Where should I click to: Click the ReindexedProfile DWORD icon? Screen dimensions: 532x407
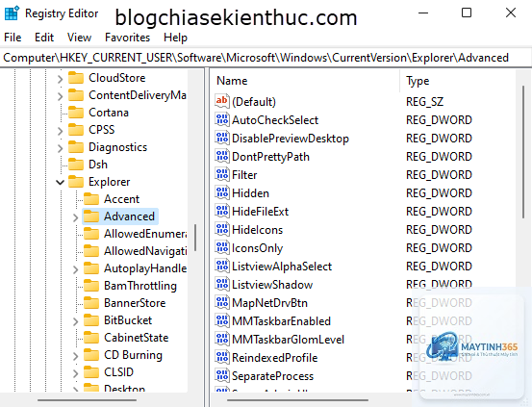tap(222, 358)
